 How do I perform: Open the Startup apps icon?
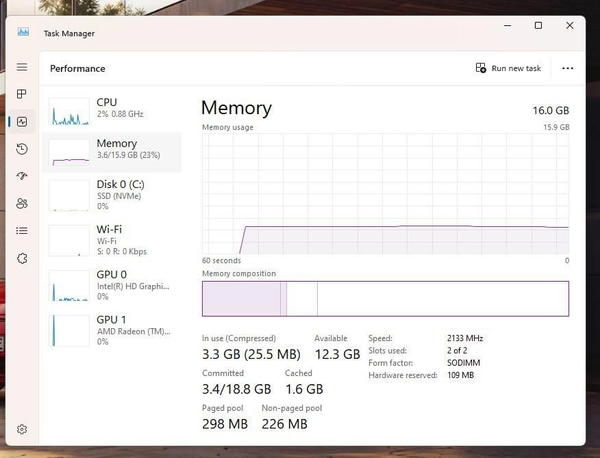pos(22,176)
